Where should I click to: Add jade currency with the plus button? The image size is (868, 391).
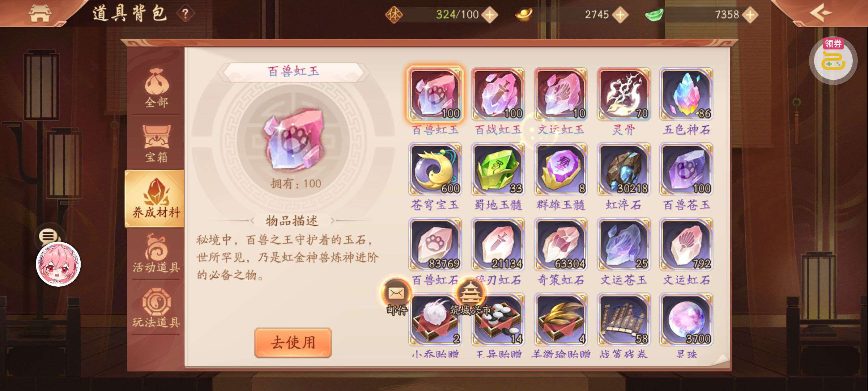pos(750,15)
